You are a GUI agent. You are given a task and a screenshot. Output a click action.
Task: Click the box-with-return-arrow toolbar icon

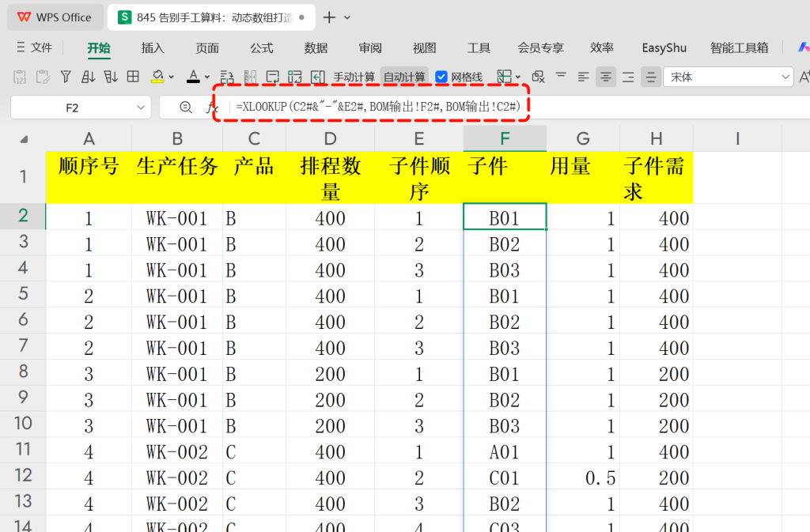pos(273,77)
